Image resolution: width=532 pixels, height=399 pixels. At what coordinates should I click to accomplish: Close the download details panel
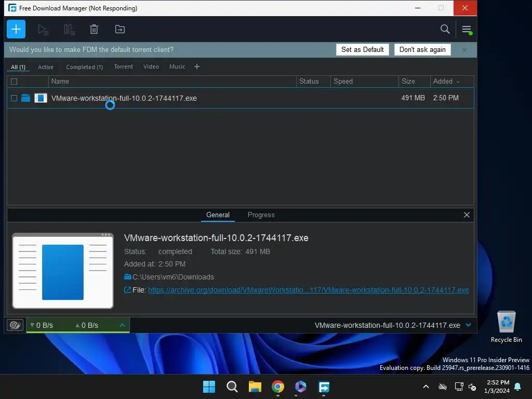[467, 215]
